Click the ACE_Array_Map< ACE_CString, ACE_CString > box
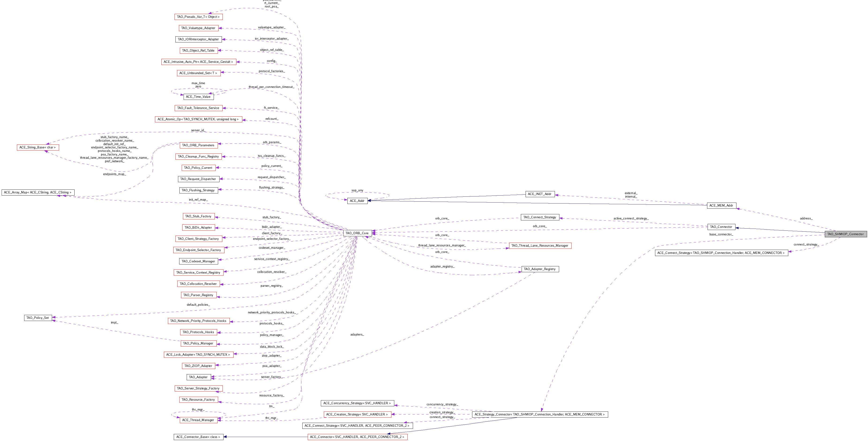Screen dimensions: 868x441 click(x=38, y=192)
